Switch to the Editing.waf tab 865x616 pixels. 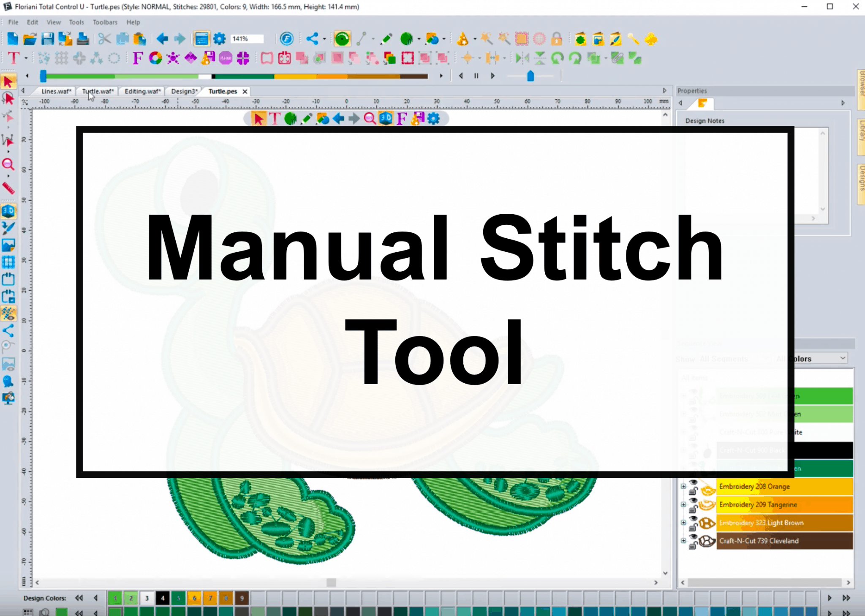point(142,91)
